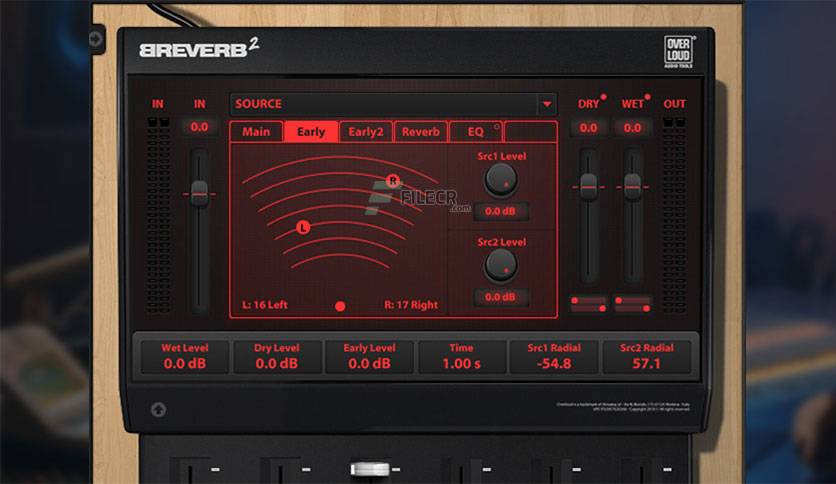Click the DRY fader handle

click(589, 187)
